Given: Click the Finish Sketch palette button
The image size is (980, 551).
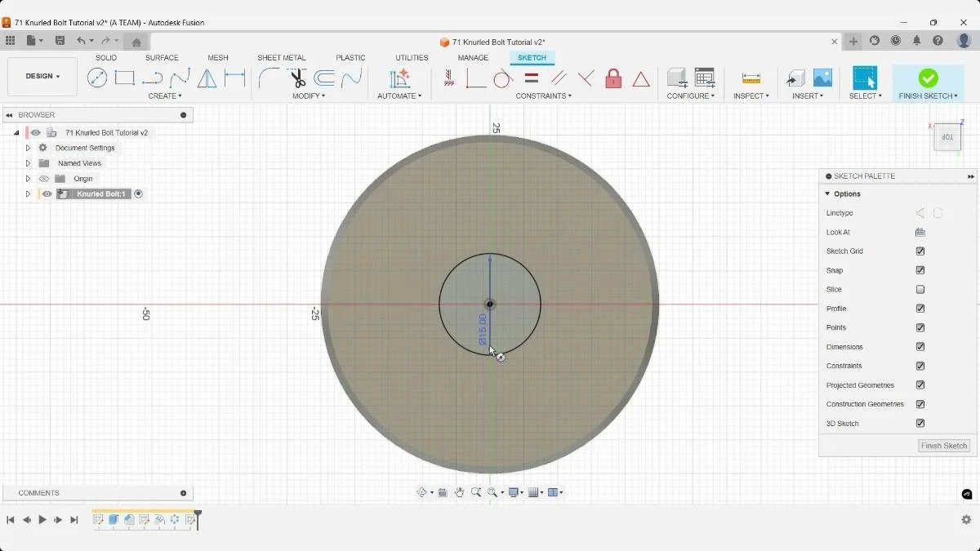Looking at the screenshot, I should click(x=944, y=446).
